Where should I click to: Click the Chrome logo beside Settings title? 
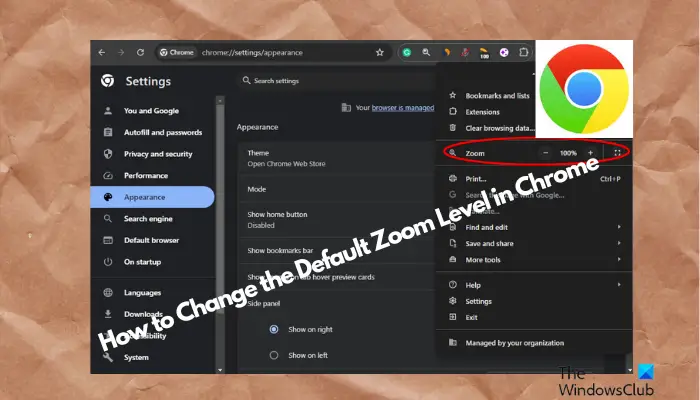pyautogui.click(x=107, y=81)
